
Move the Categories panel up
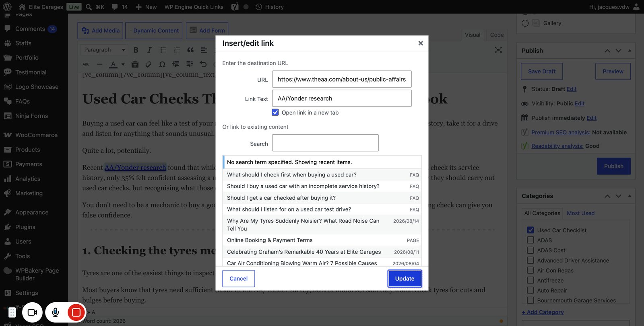coord(607,196)
